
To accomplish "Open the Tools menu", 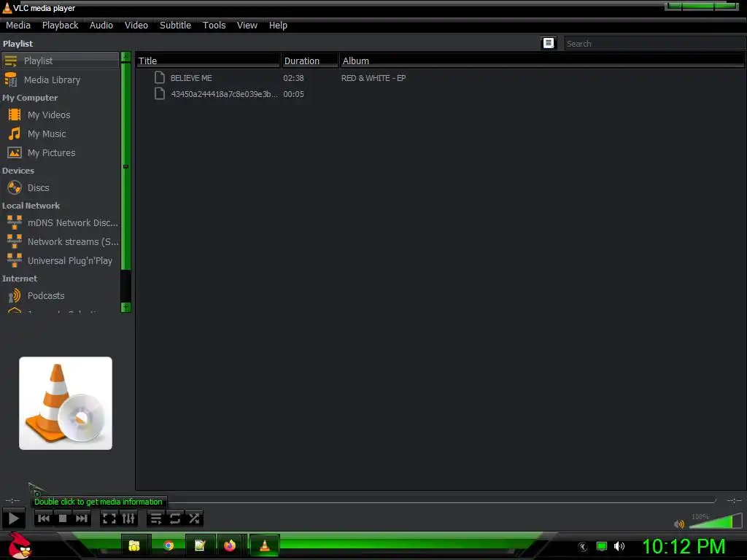I will (x=214, y=26).
